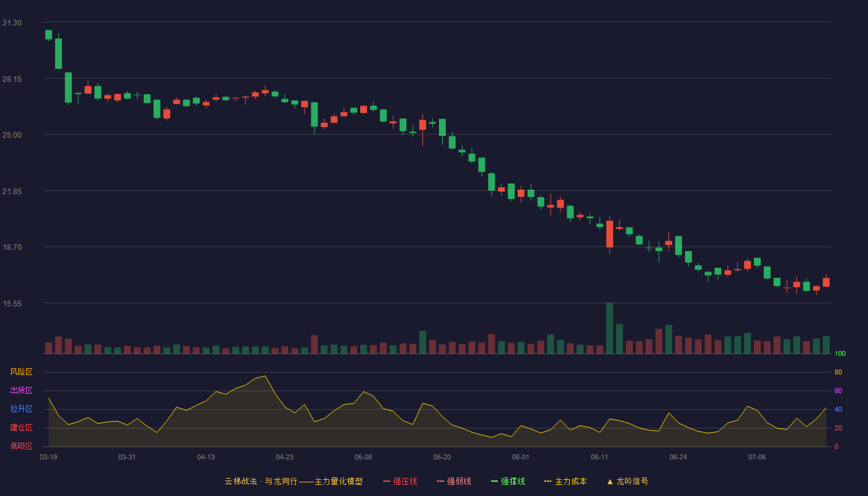Viewport: 868px width, 496px height.
Task: Click the 31.30 price axis label
Action: (12, 23)
